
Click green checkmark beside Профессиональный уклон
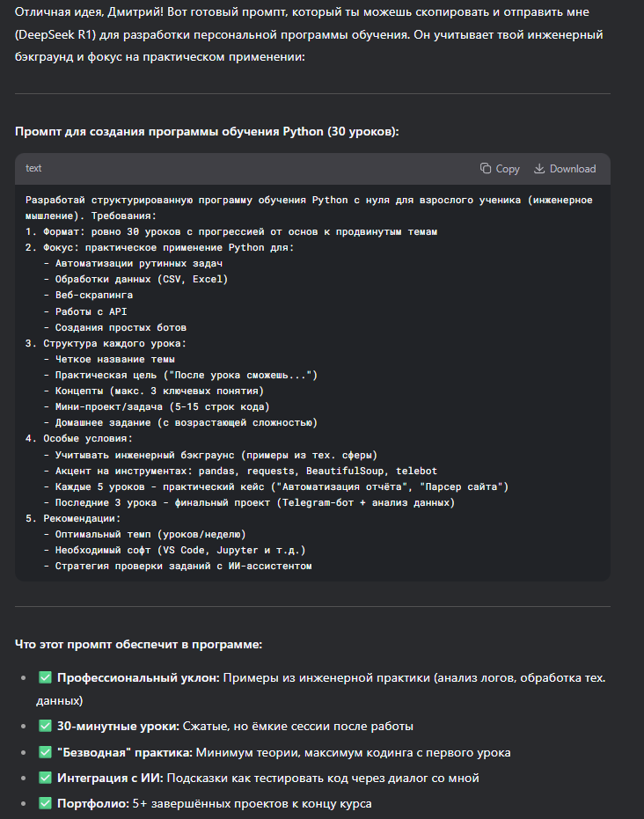pos(45,678)
